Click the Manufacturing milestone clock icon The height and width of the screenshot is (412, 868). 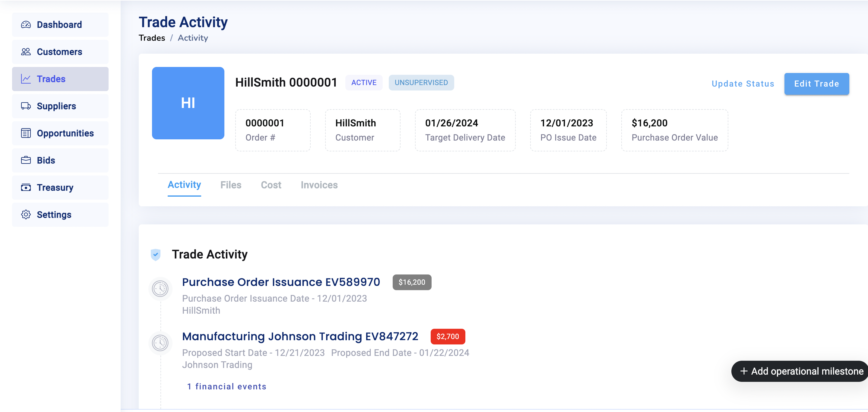click(160, 343)
